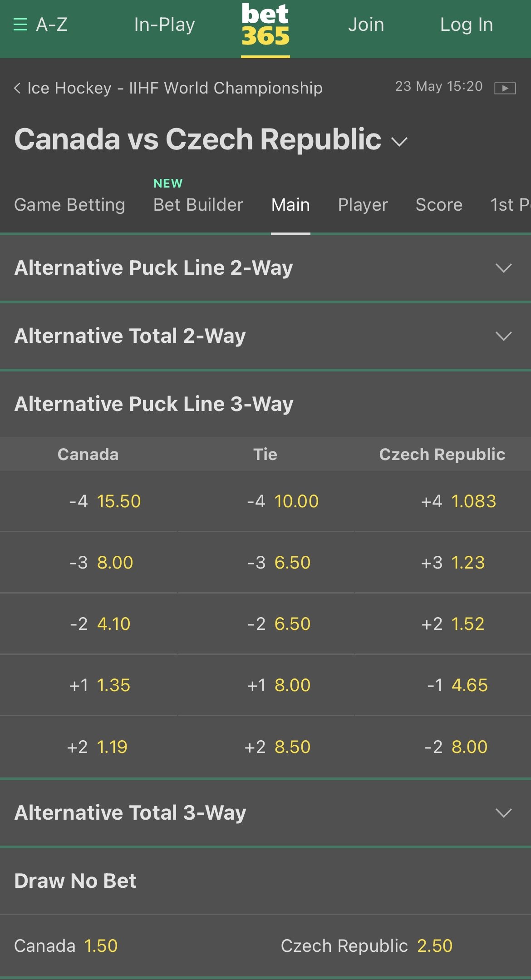Open the In-Play section
The height and width of the screenshot is (980, 531).
click(164, 25)
